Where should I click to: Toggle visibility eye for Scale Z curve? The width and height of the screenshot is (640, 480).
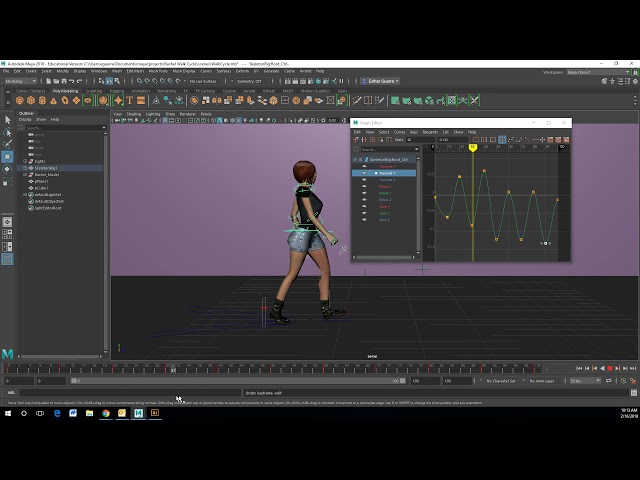tap(364, 220)
